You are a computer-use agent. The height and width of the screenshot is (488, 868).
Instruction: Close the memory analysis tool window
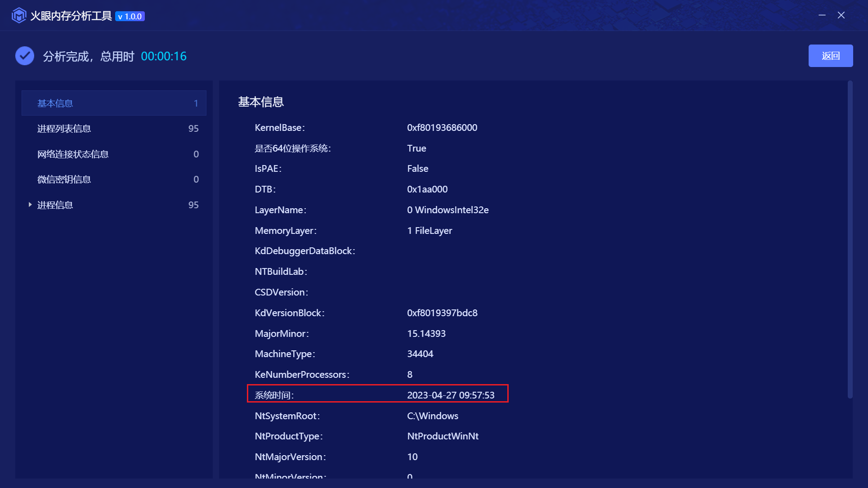click(x=841, y=15)
